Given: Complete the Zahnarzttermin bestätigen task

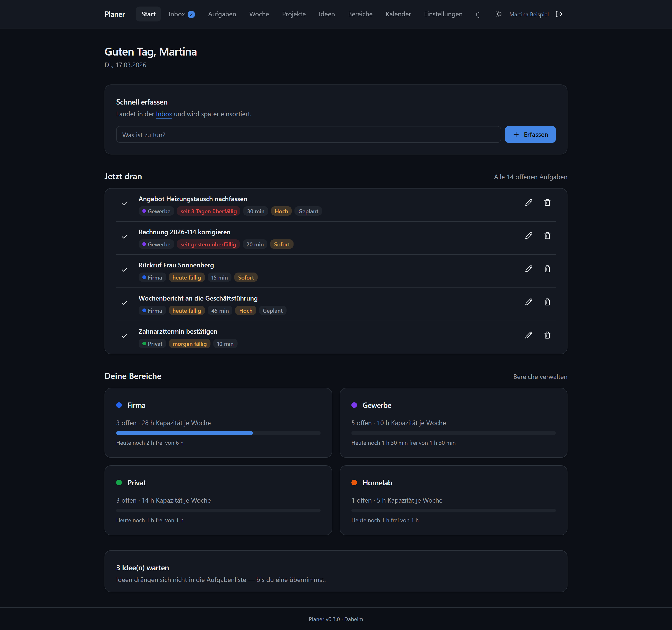Looking at the screenshot, I should pos(124,336).
